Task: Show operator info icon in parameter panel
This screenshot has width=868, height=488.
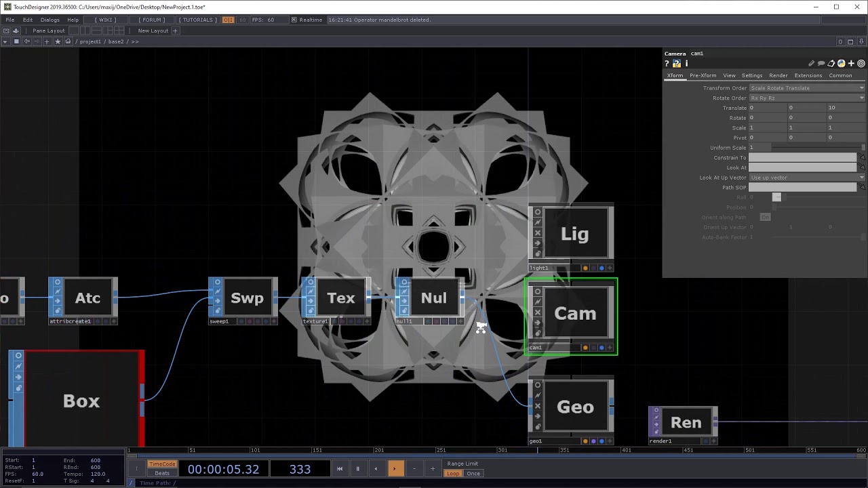Action: pyautogui.click(x=686, y=64)
